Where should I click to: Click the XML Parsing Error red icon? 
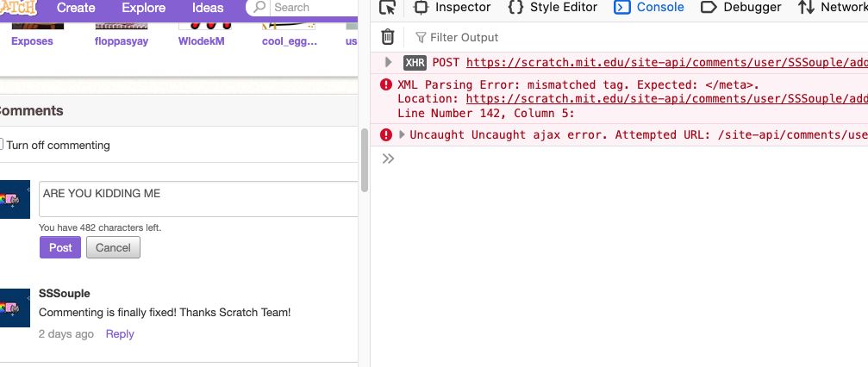tap(386, 84)
